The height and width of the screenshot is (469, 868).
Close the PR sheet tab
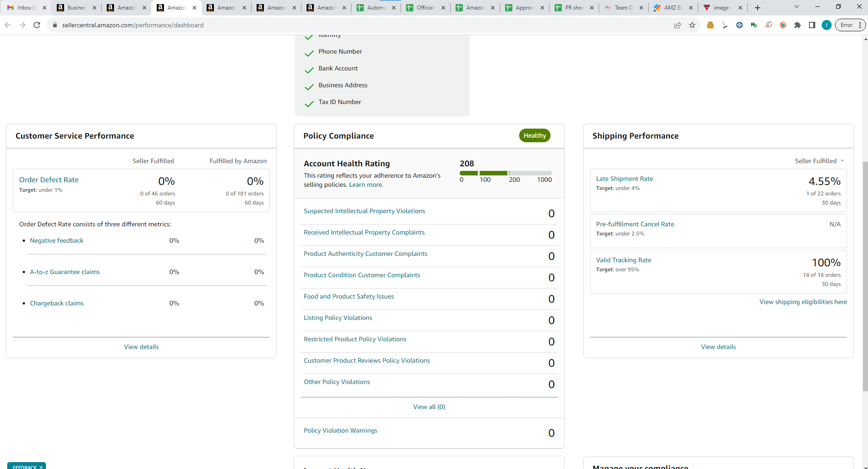click(x=592, y=8)
